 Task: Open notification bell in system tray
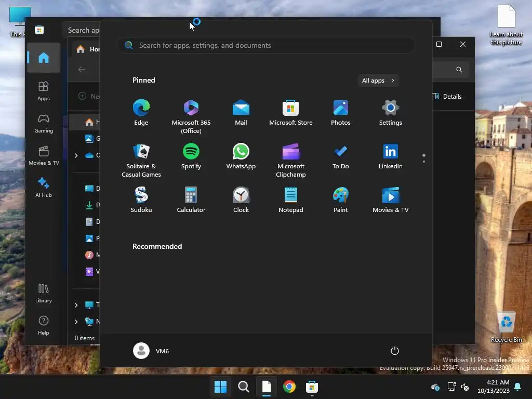518,387
